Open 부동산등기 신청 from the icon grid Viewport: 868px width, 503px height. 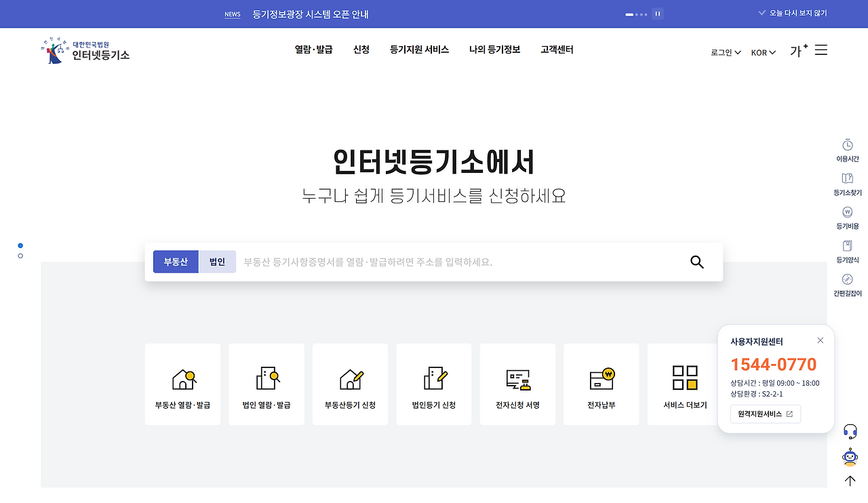350,384
